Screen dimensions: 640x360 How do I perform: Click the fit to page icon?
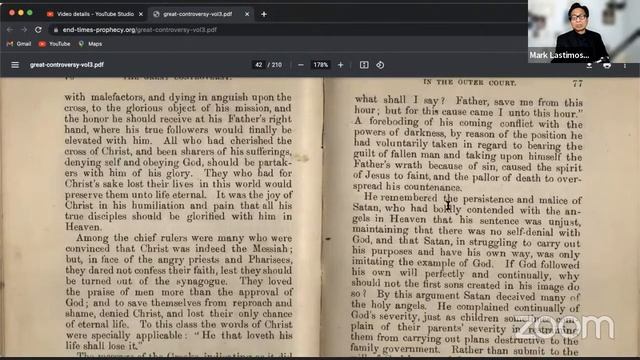coord(364,65)
